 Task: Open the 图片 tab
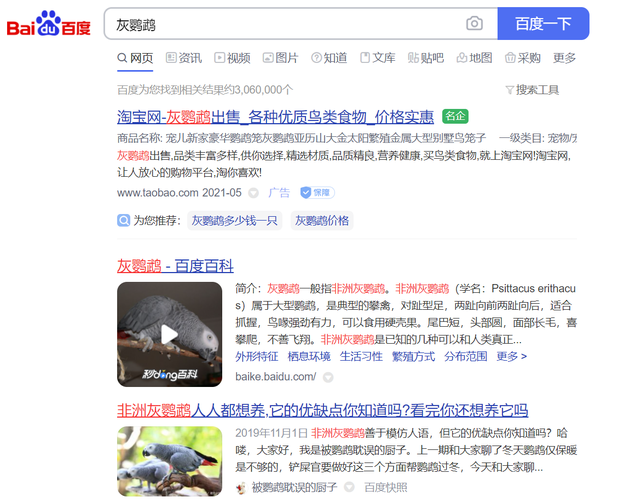tap(280, 58)
